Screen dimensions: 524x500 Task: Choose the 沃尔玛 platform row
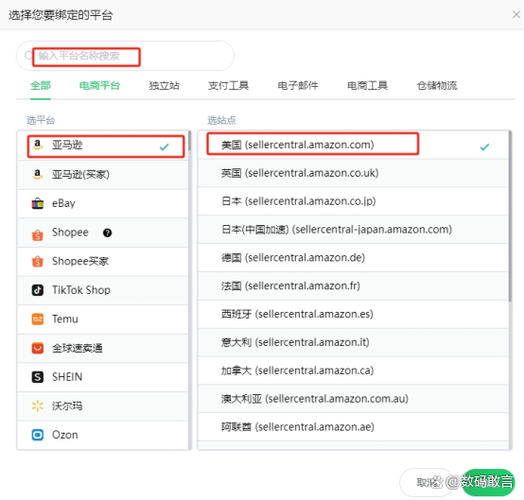tap(103, 406)
